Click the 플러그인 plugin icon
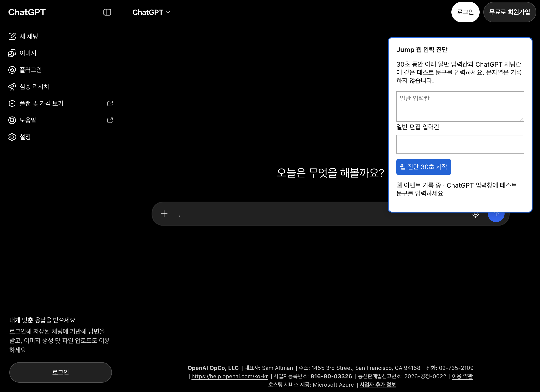The width and height of the screenshot is (540, 392). [12, 70]
